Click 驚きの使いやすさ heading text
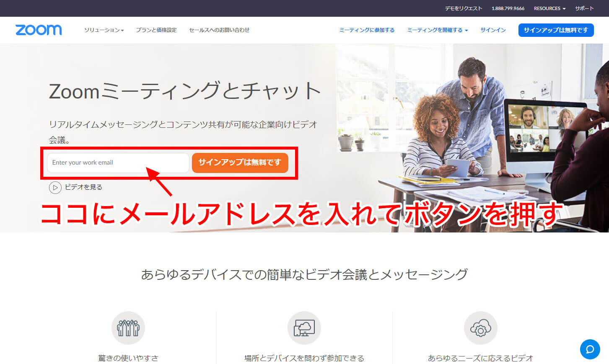The height and width of the screenshot is (364, 609). point(128,358)
